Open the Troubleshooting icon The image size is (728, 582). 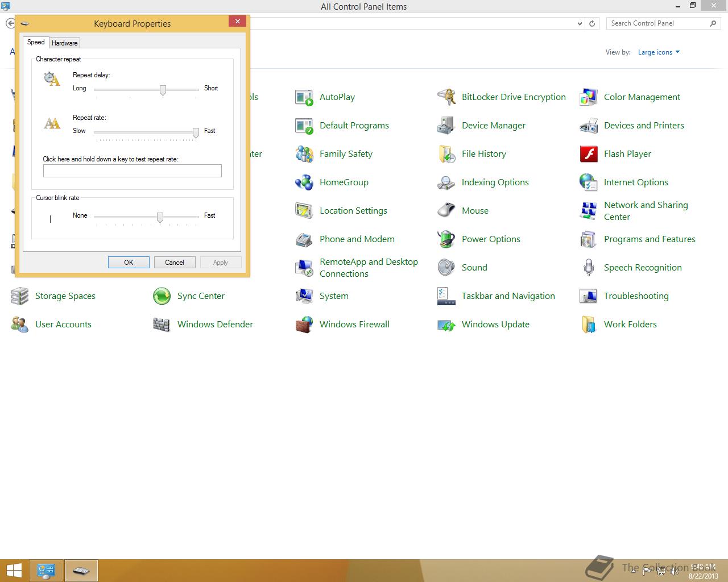589,296
